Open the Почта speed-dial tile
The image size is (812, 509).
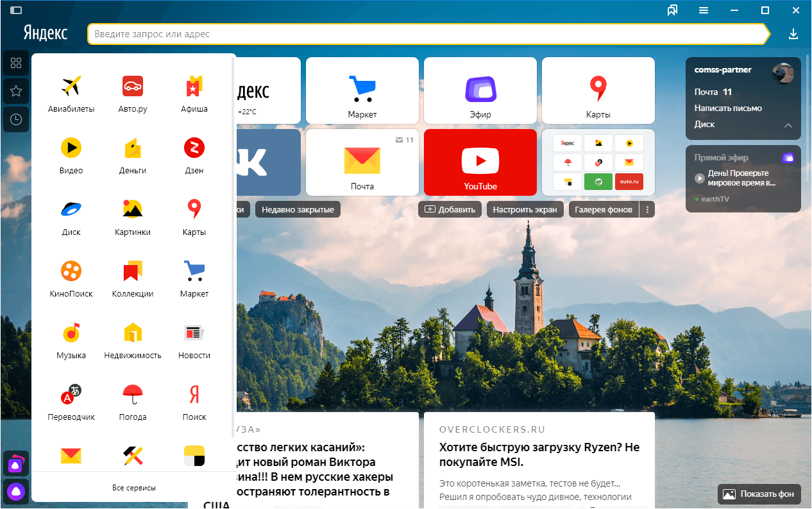(362, 162)
